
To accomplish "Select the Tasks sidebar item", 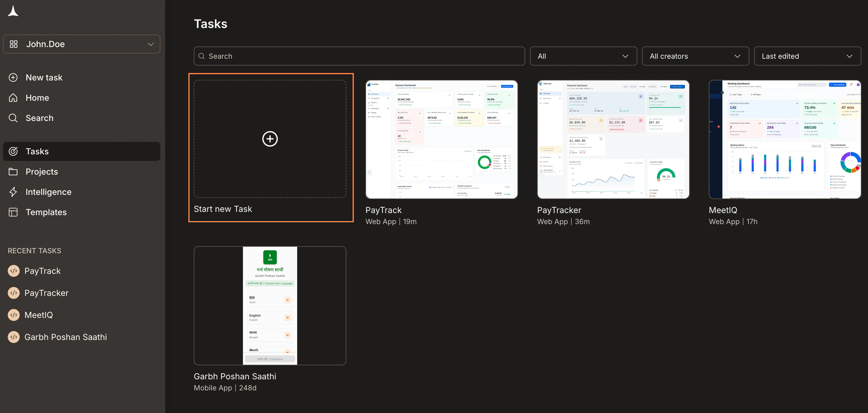I will 82,151.
